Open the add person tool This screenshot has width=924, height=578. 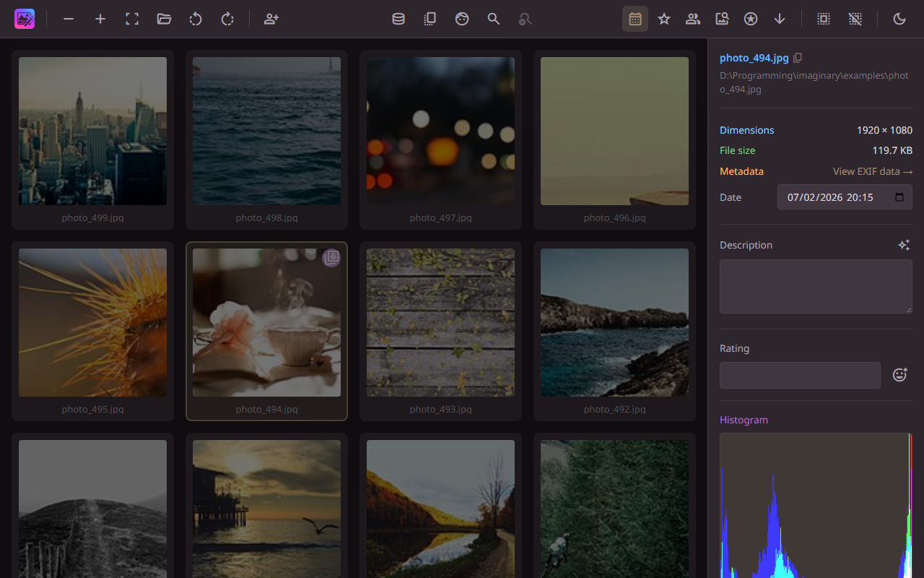coord(271,19)
